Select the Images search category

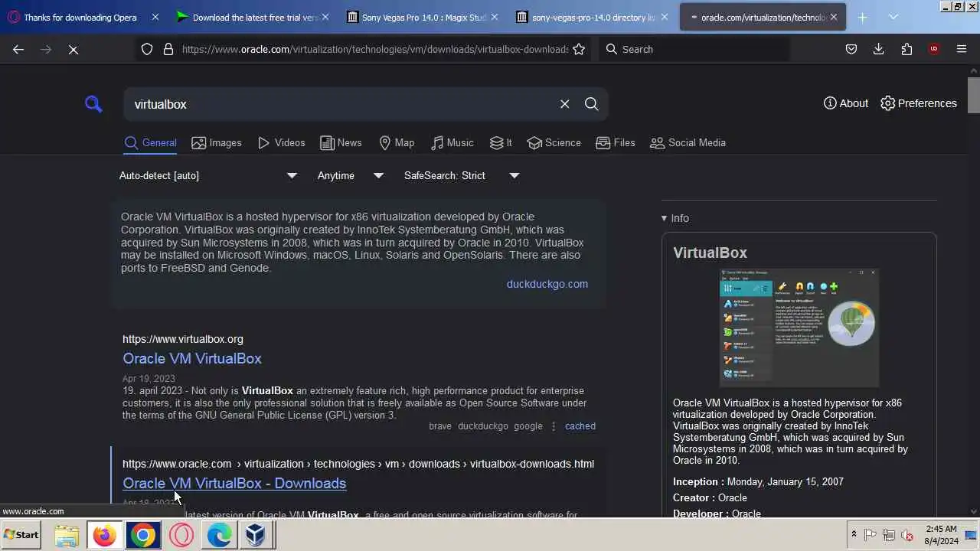217,143
